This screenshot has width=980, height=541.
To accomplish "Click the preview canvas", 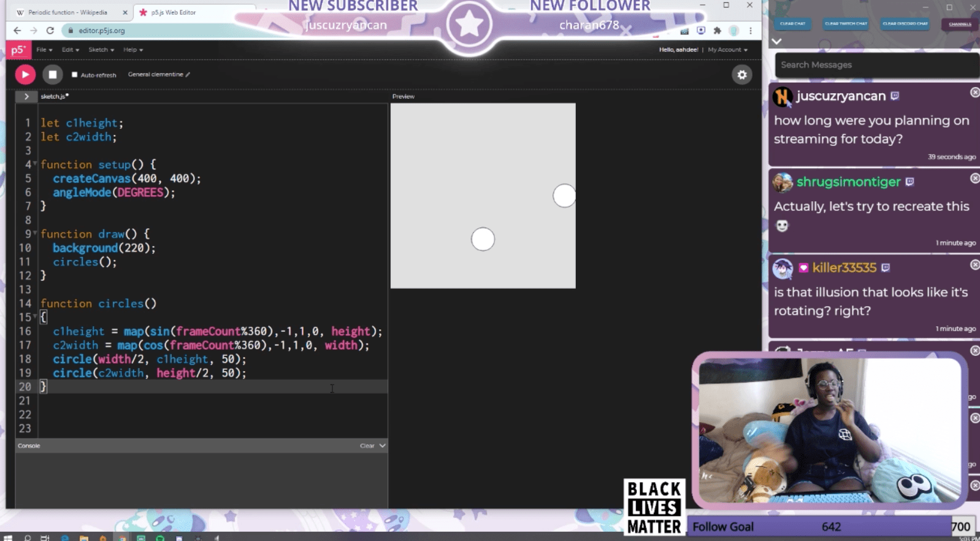I will coord(483,196).
